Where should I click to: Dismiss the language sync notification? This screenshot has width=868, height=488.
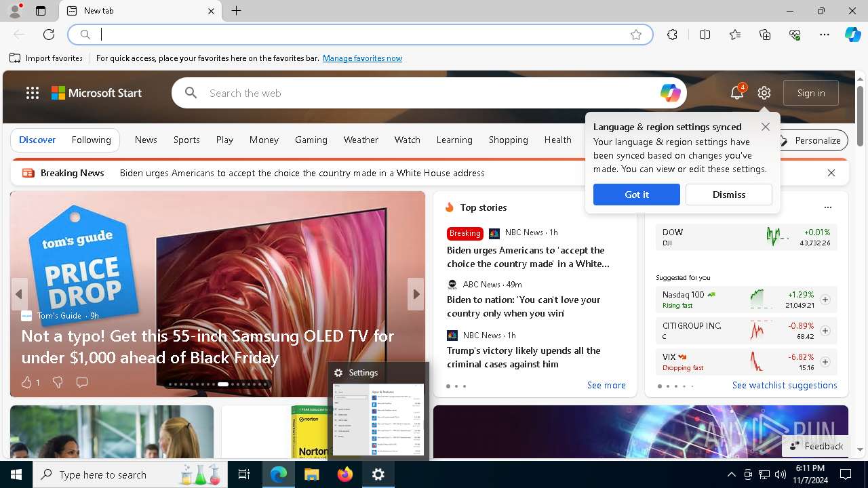tap(729, 195)
